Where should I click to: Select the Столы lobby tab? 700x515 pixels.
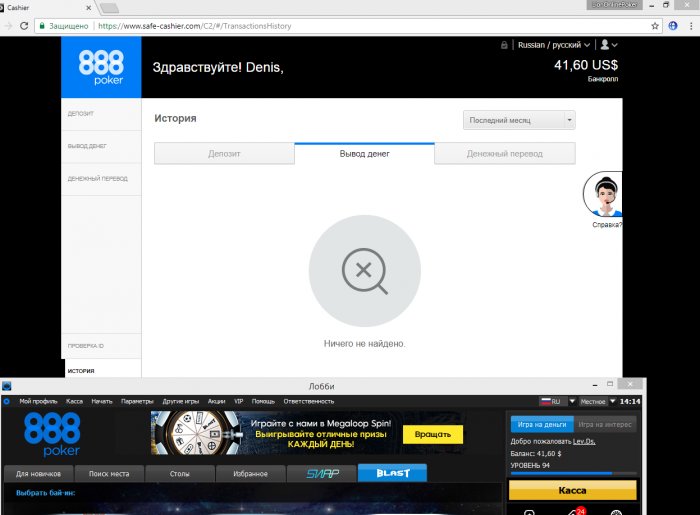coord(179,473)
